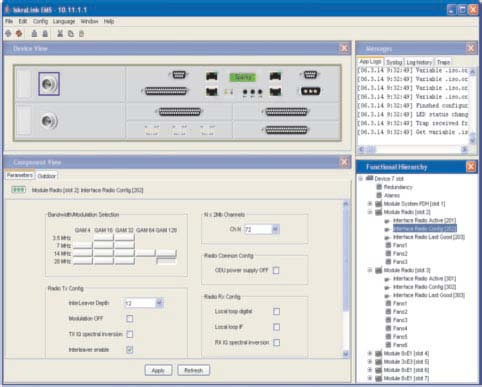Image resolution: width=482 pixels, height=387 pixels.
Task: Click the Module 3xE3 [slot 5] module icon
Action: point(379,362)
